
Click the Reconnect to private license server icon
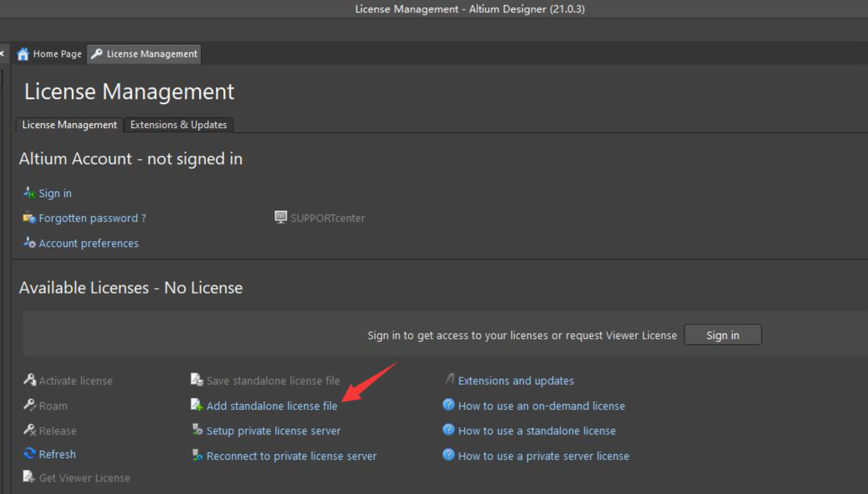(x=197, y=455)
